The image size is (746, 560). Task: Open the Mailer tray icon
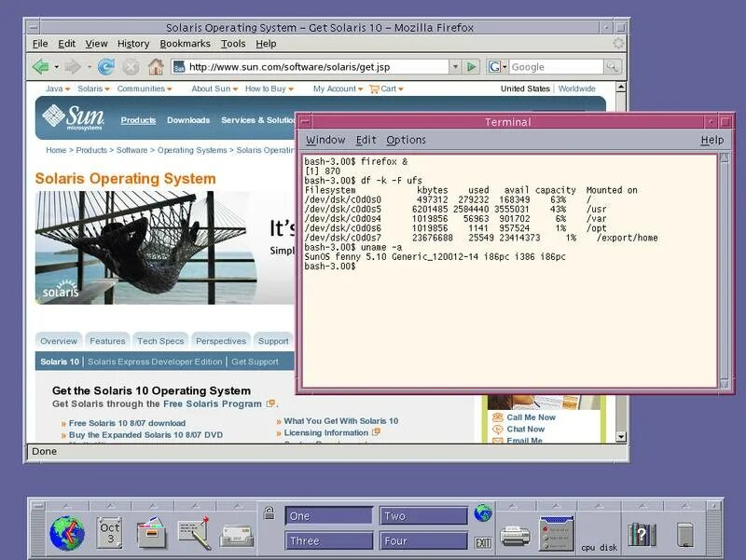[237, 536]
